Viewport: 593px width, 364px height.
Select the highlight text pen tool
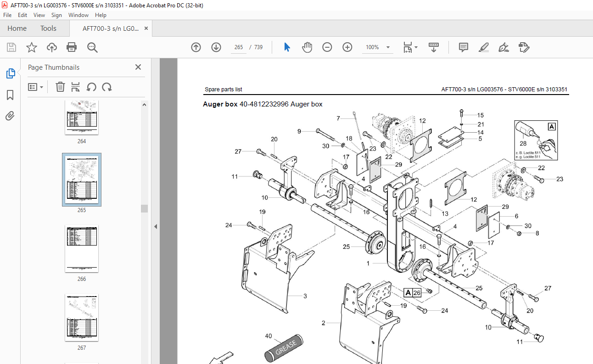(484, 47)
